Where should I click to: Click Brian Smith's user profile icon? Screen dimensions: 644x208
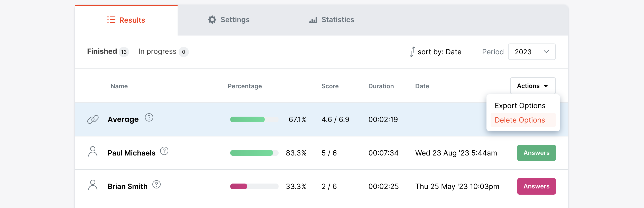93,185
